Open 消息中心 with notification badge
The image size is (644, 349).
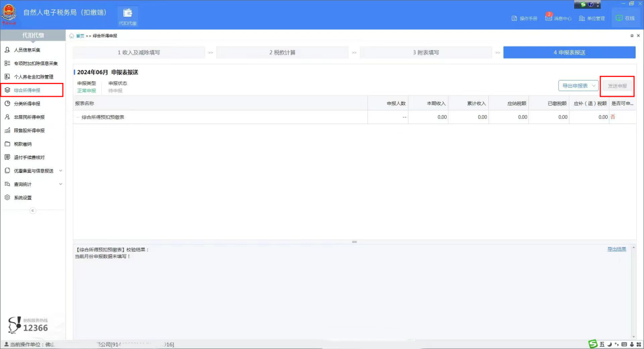click(558, 18)
